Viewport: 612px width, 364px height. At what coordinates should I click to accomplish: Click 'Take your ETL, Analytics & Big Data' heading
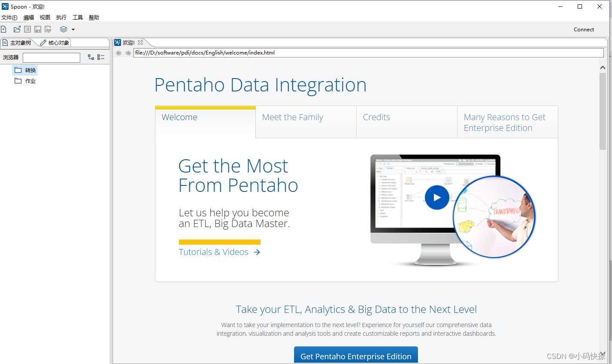click(356, 309)
